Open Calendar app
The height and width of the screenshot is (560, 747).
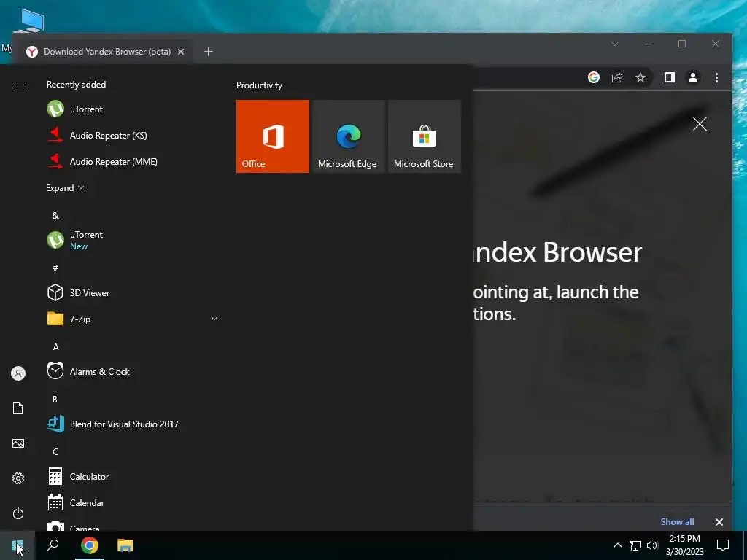[x=133, y=503]
